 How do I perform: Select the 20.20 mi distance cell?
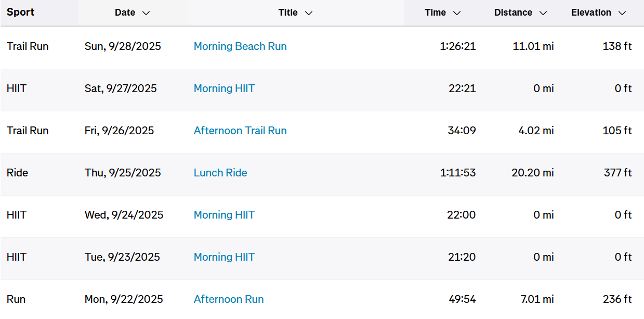point(532,173)
